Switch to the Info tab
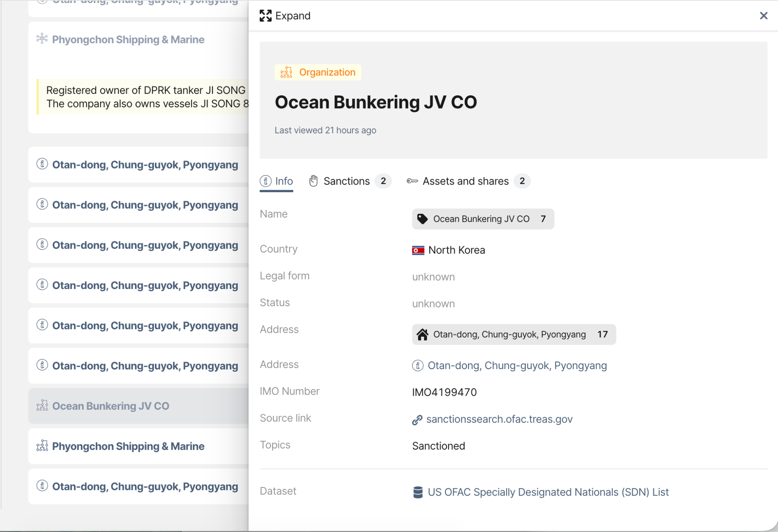This screenshot has width=778, height=532. pos(276,182)
